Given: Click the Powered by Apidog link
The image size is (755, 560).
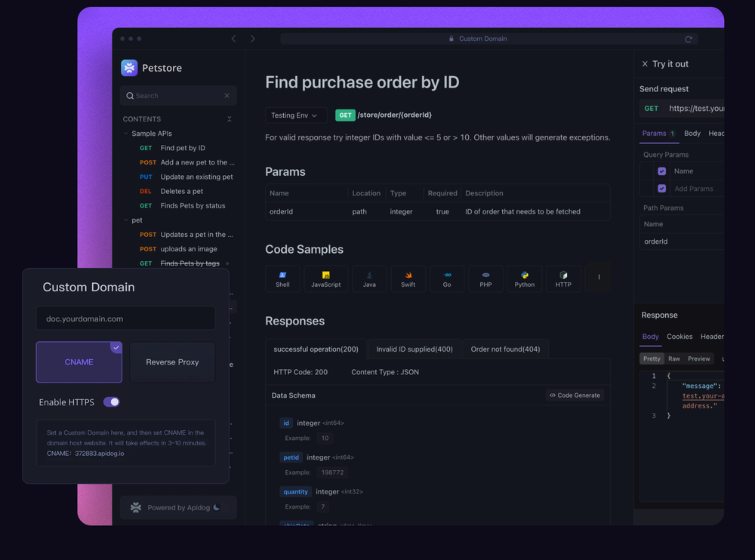Looking at the screenshot, I should pos(179,507).
